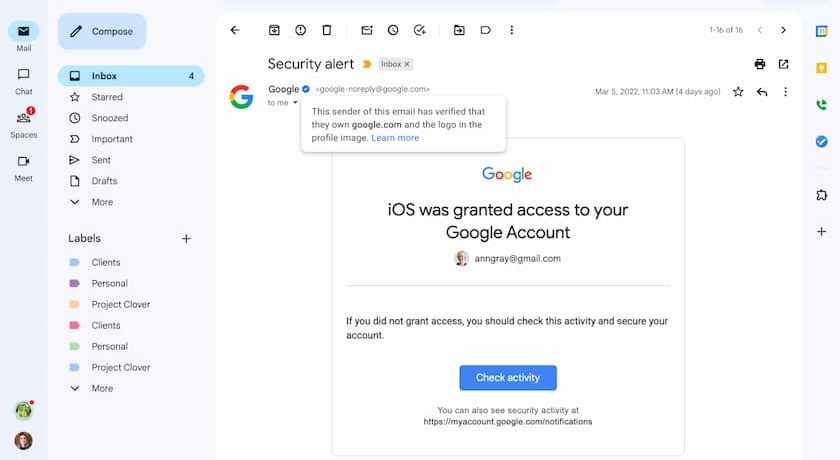The image size is (840, 460).
Task: Open the Sent folder
Action: point(101,160)
